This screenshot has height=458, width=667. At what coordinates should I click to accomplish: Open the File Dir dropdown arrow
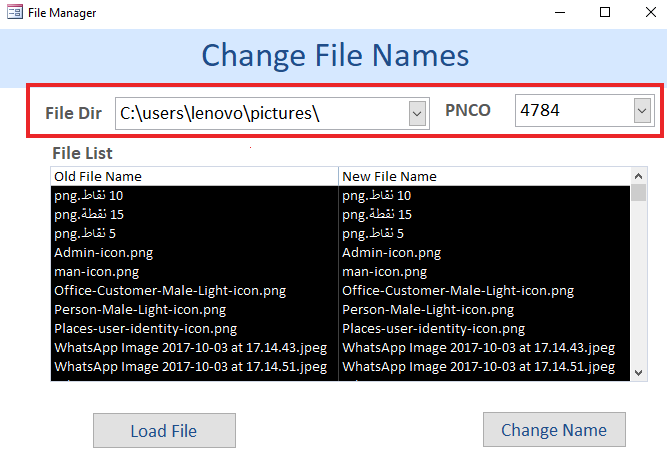click(x=417, y=114)
